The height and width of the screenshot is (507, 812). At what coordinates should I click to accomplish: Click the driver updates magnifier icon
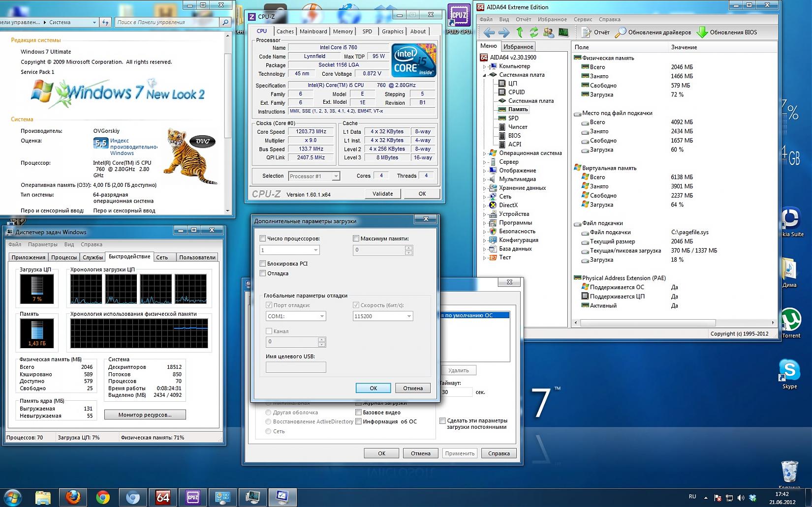621,32
